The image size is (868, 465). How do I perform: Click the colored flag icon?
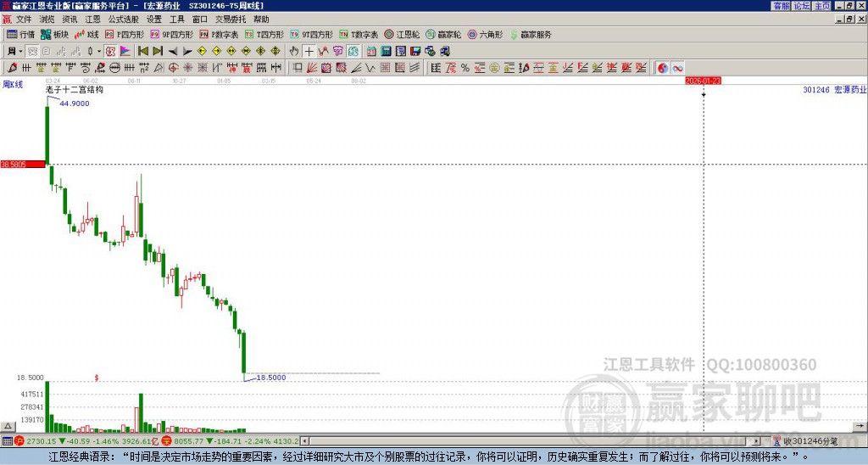tap(125, 52)
